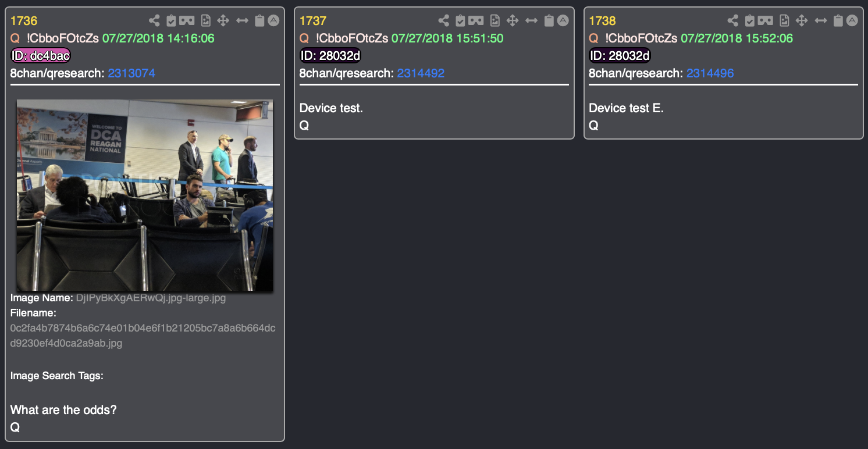Collapse post 1738 with the circled caret
This screenshot has height=449, width=868.
(852, 20)
